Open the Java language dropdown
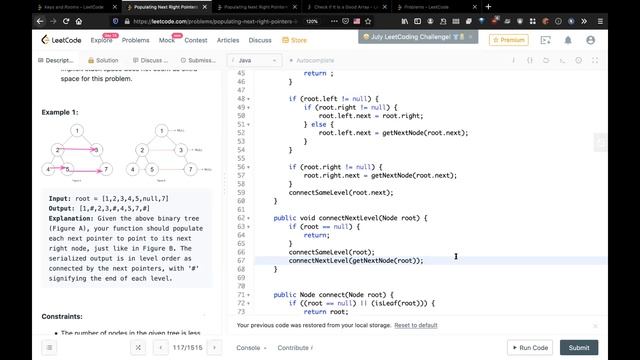The width and height of the screenshot is (640, 360). 254,60
